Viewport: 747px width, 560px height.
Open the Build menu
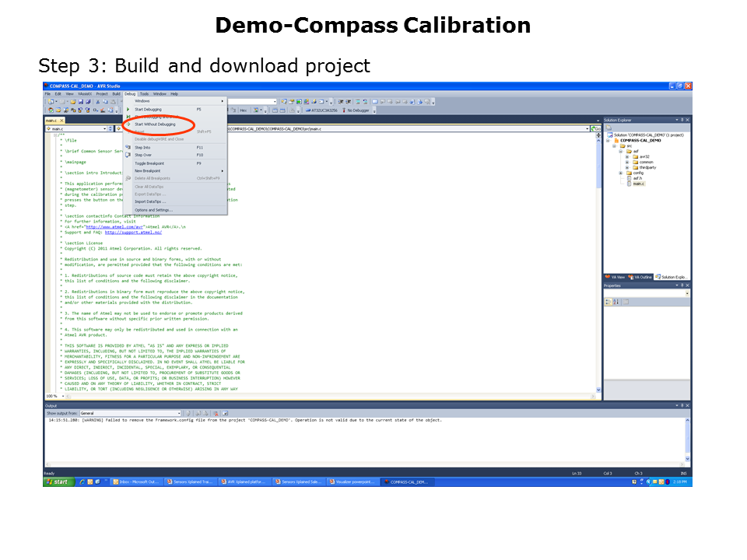116,94
